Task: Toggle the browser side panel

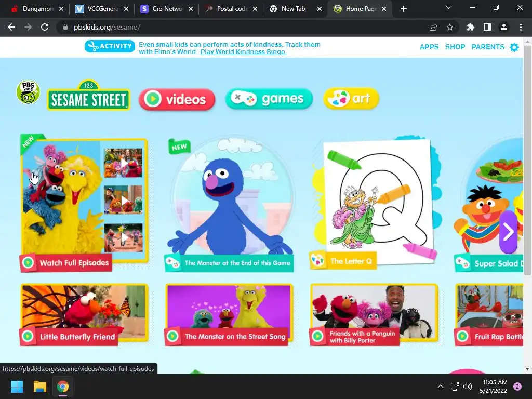Action: click(x=487, y=27)
